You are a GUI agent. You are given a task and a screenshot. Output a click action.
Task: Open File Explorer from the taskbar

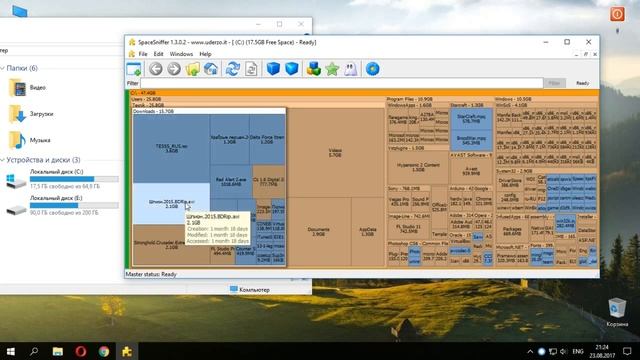(58, 351)
